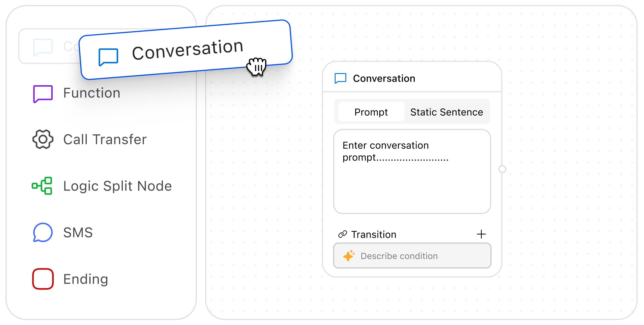This screenshot has width=644, height=325.
Task: Select the Call Transfer node label
Action: pos(105,139)
